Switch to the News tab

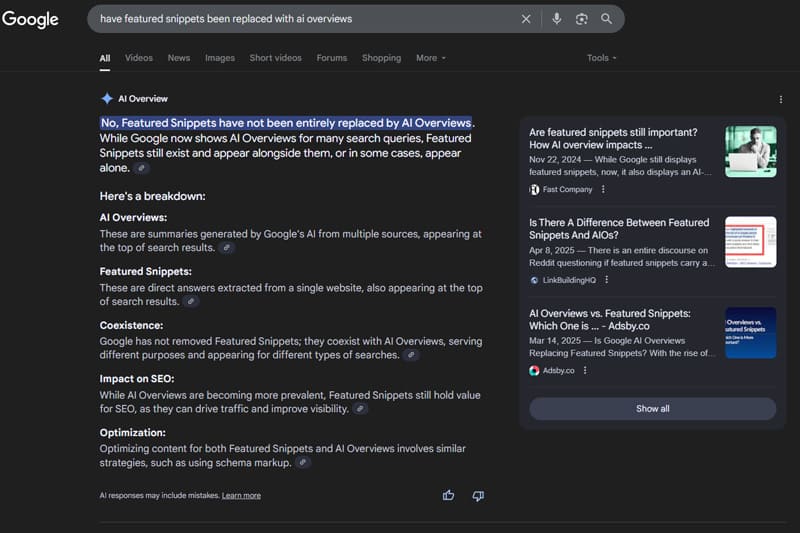[x=179, y=58]
